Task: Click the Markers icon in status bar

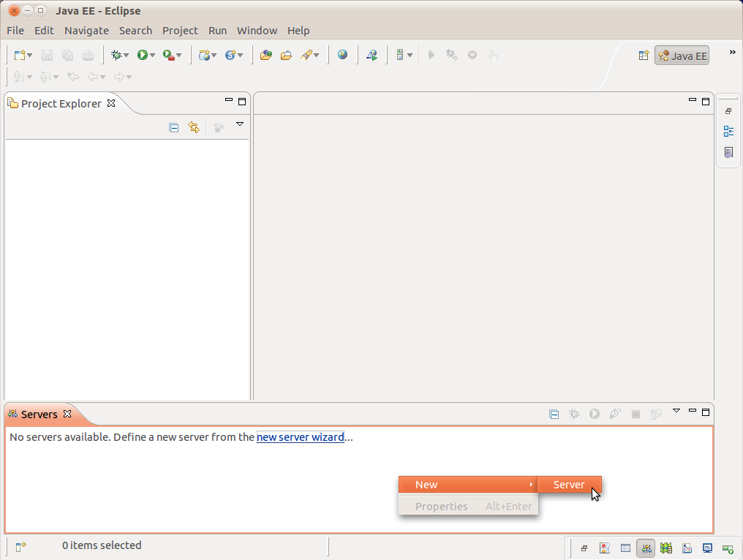Action: 604,548
